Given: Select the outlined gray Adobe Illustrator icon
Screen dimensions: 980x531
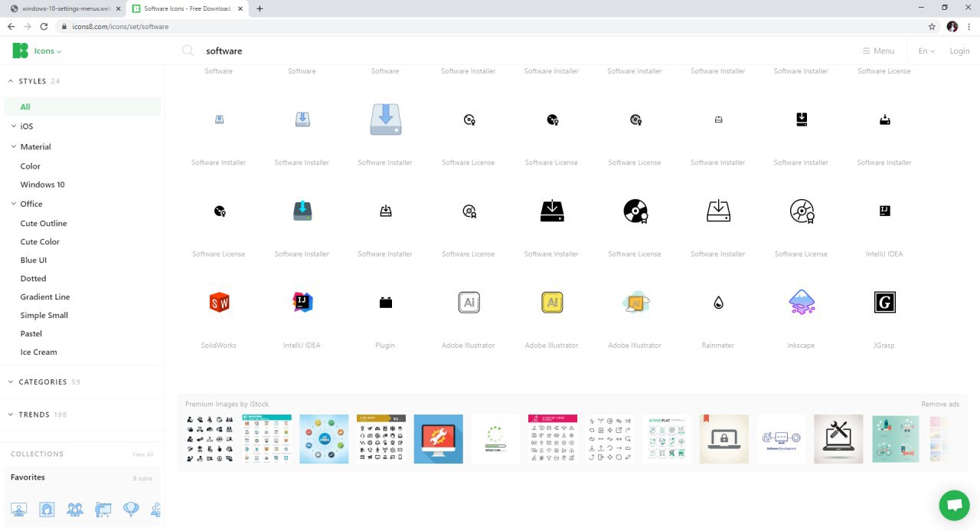Looking at the screenshot, I should click(x=469, y=302).
